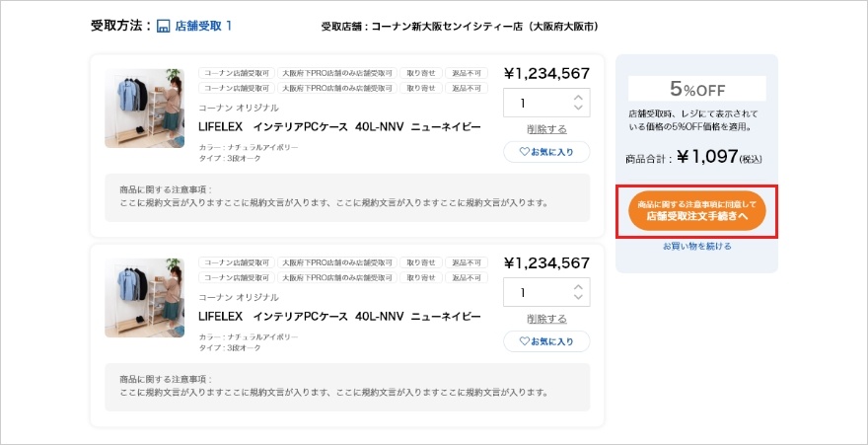Viewport: 868px width, 445px height.
Task: Click first item's 返品不可 tag in top row
Action: click(x=467, y=73)
